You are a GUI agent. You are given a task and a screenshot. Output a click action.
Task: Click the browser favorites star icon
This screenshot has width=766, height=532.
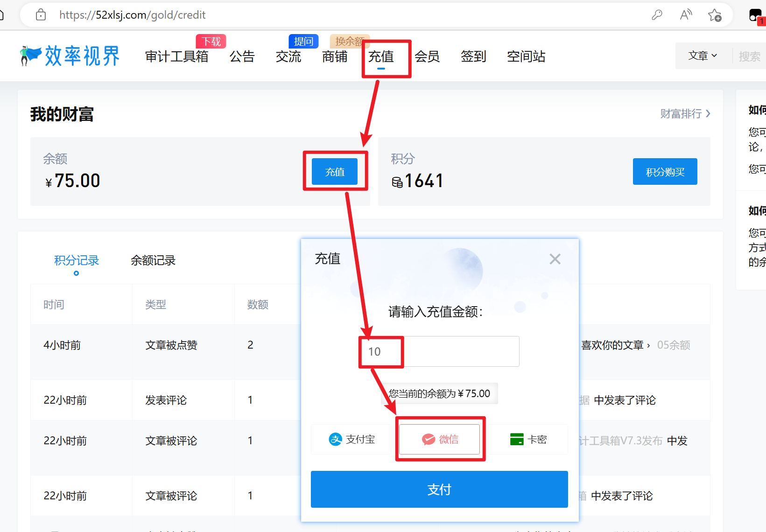pyautogui.click(x=715, y=15)
